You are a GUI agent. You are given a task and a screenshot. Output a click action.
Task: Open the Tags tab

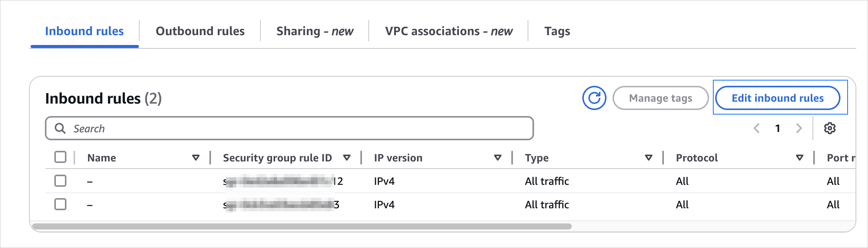pos(557,31)
